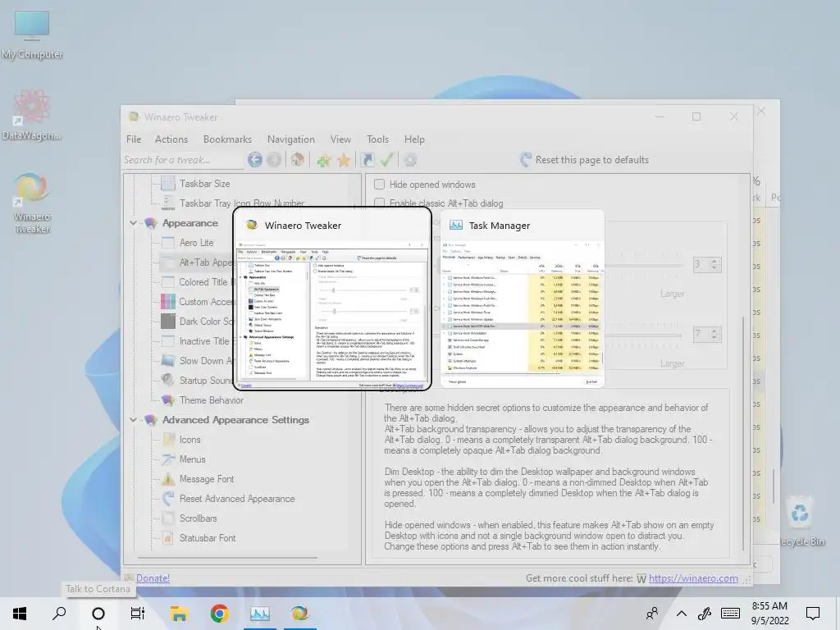
Task: Open the Help menu
Action: pos(414,139)
